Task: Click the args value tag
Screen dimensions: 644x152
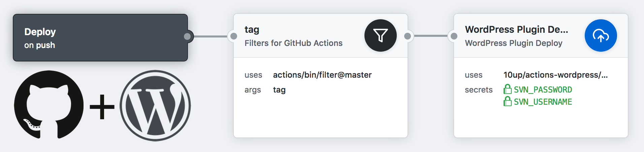Action: 279,90
